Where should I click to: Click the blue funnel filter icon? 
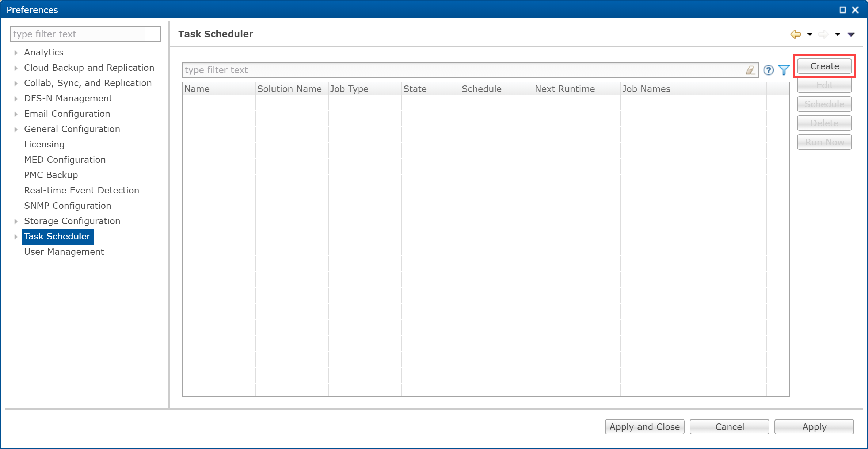[784, 70]
